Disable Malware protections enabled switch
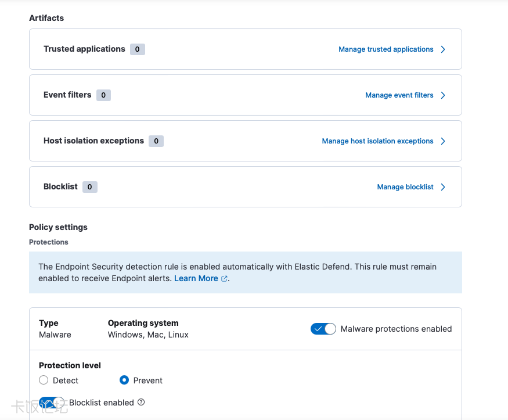 323,329
